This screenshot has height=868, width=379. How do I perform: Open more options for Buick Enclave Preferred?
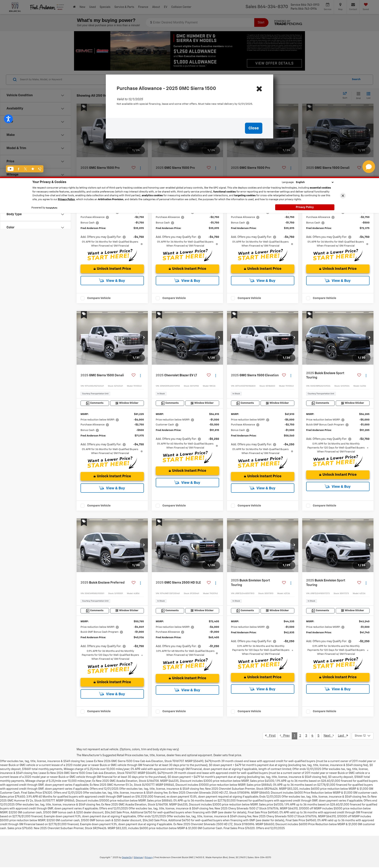(x=141, y=583)
